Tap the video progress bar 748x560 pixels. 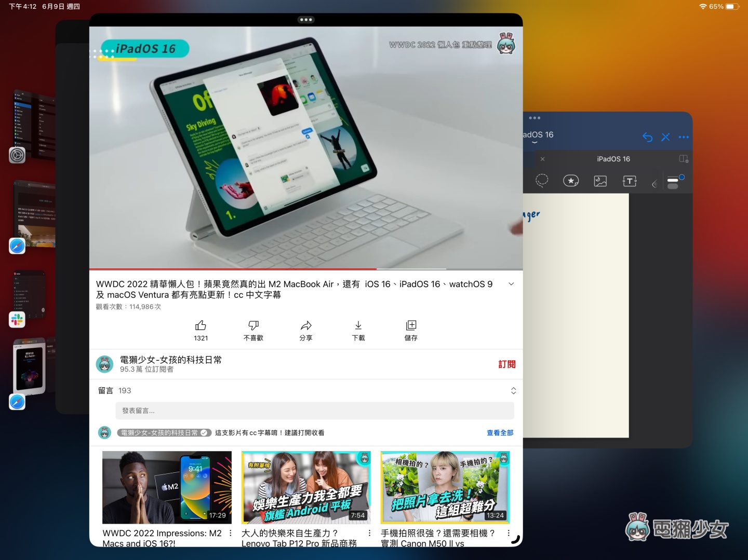tap(306, 269)
